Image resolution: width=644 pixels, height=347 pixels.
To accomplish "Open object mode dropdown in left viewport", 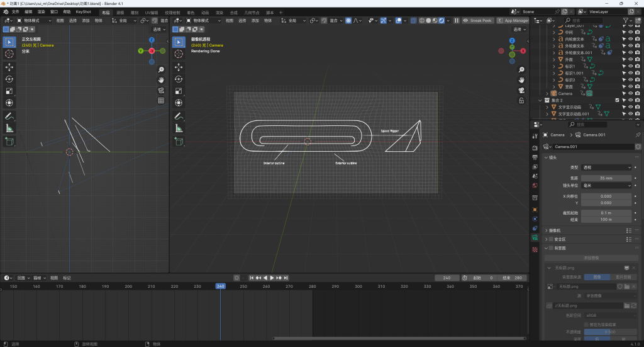I will tap(34, 21).
